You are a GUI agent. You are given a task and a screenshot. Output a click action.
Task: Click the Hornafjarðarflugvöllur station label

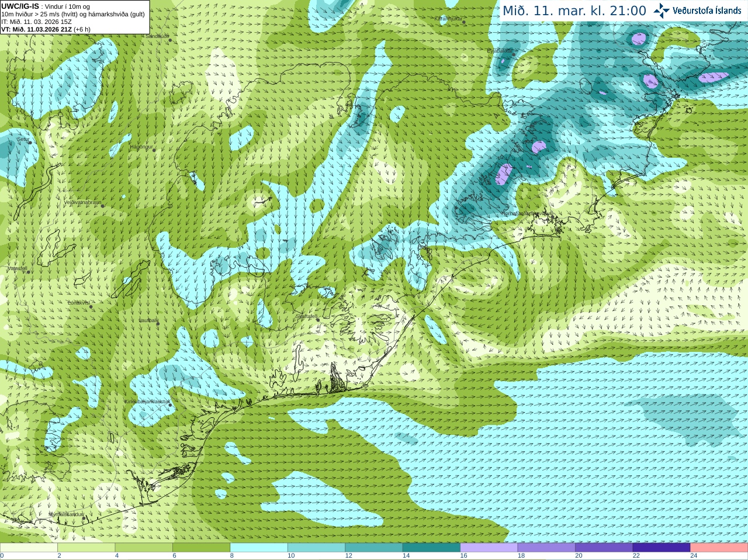(x=526, y=213)
